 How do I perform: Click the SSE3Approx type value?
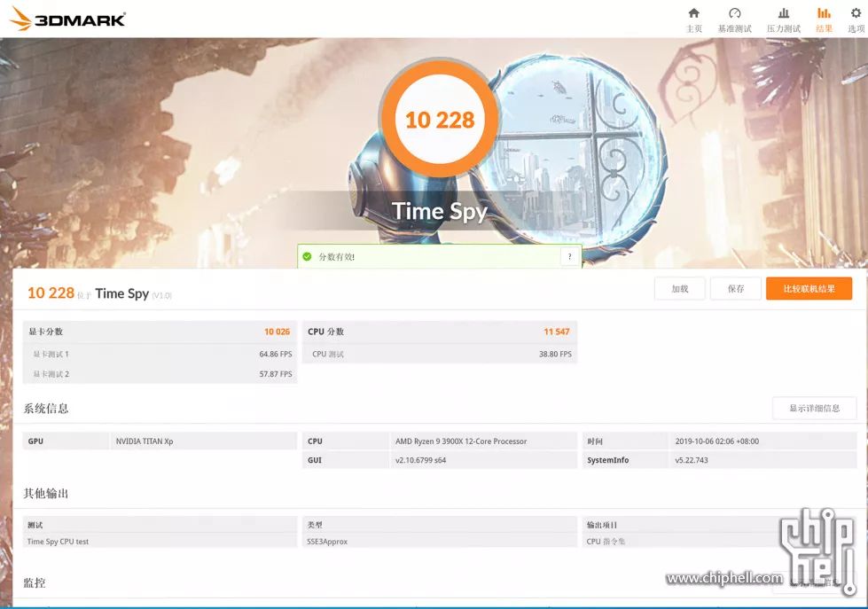coord(327,542)
